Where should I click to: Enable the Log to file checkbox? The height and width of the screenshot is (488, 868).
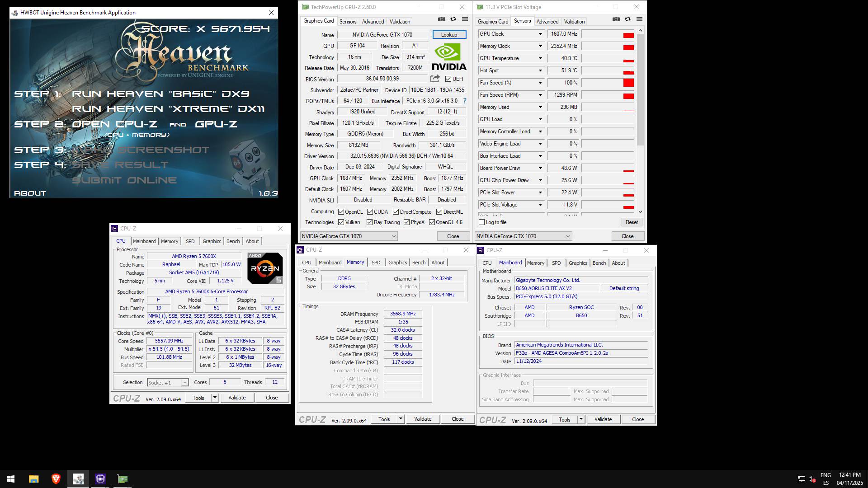pos(481,222)
